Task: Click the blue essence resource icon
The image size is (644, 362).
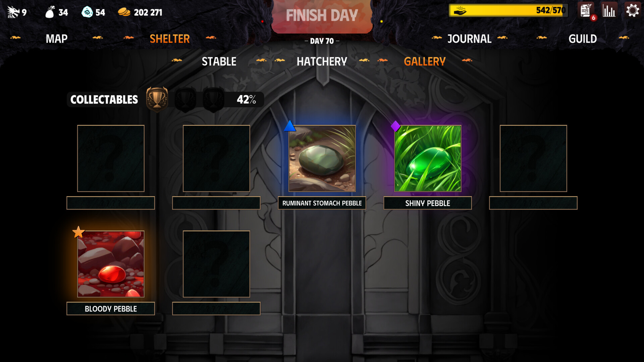Action: [x=87, y=12]
